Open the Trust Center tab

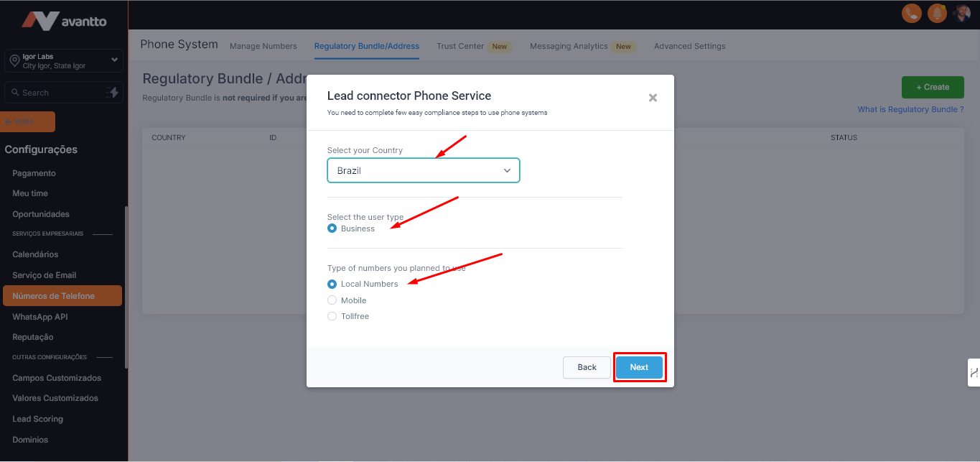point(460,46)
